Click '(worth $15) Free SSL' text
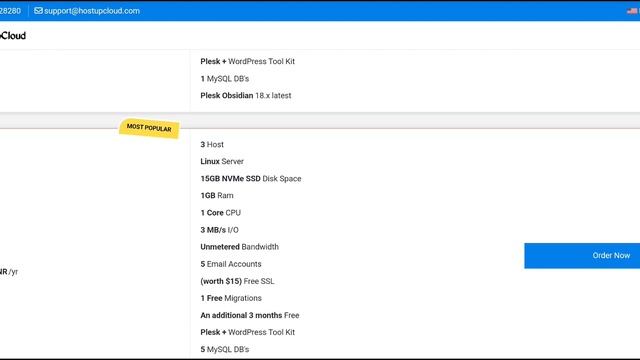This screenshot has height=360, width=640. [x=237, y=281]
